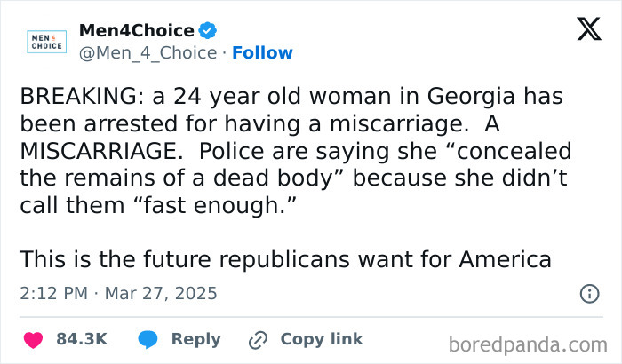The image size is (622, 364).
Task: Click the reply speech bubble icon
Action: pyautogui.click(x=148, y=339)
